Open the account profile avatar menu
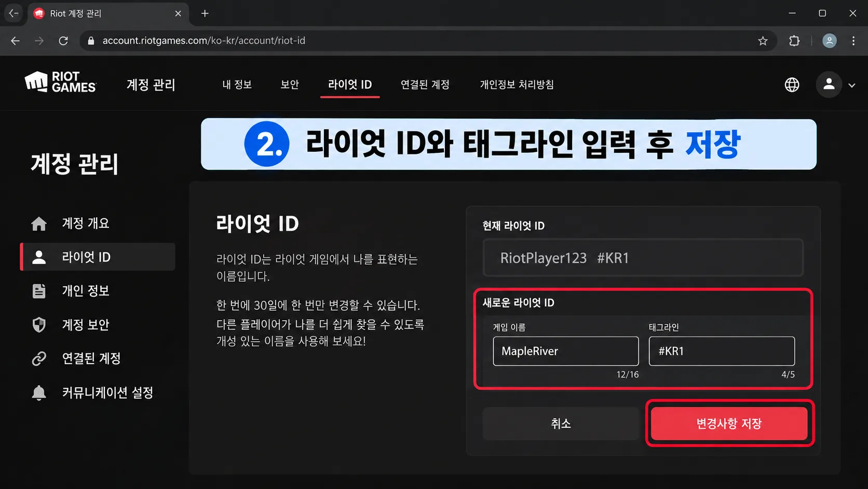The height and width of the screenshot is (489, 868). click(x=829, y=84)
